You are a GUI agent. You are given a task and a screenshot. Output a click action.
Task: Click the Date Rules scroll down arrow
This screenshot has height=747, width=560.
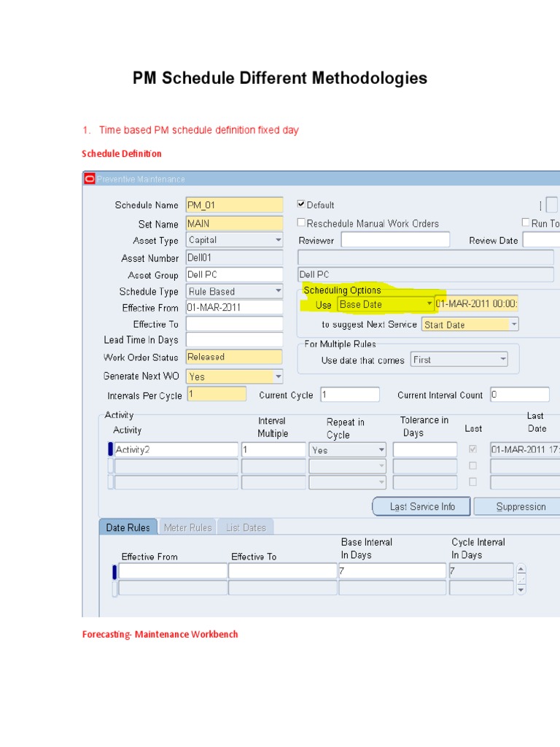click(521, 589)
